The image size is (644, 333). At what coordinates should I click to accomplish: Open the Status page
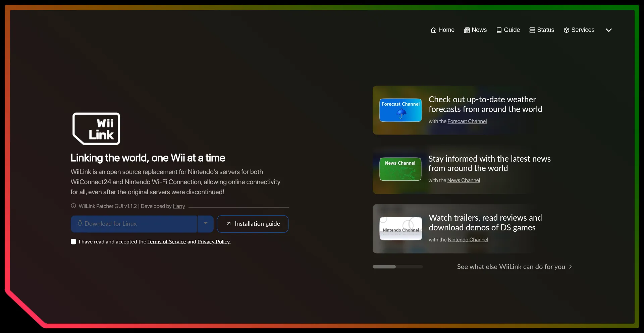[541, 30]
